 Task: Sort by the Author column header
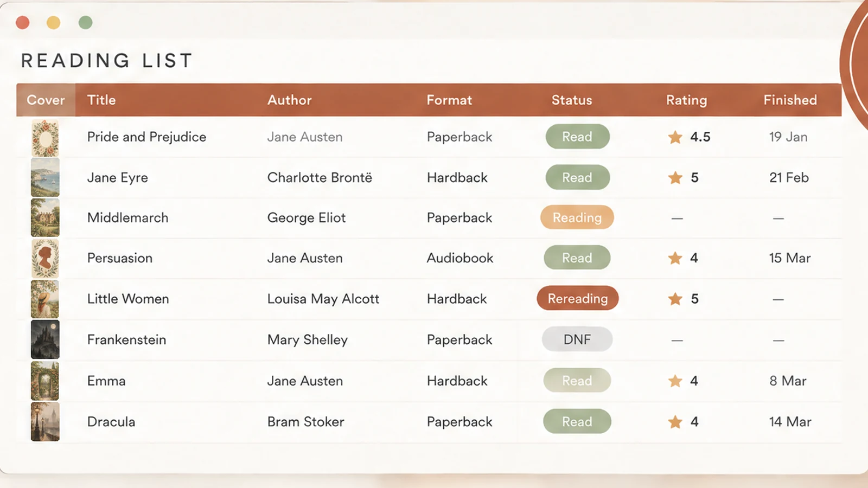coord(290,100)
